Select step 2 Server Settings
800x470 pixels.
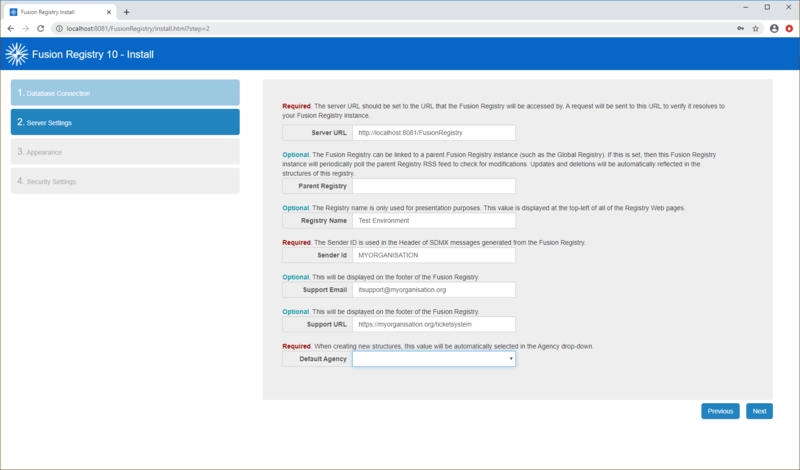click(x=125, y=122)
